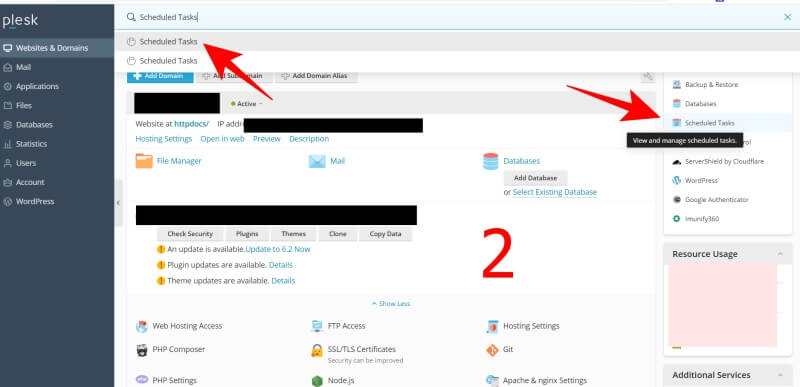The image size is (800, 387).
Task: Click the Clone button
Action: pyautogui.click(x=338, y=234)
